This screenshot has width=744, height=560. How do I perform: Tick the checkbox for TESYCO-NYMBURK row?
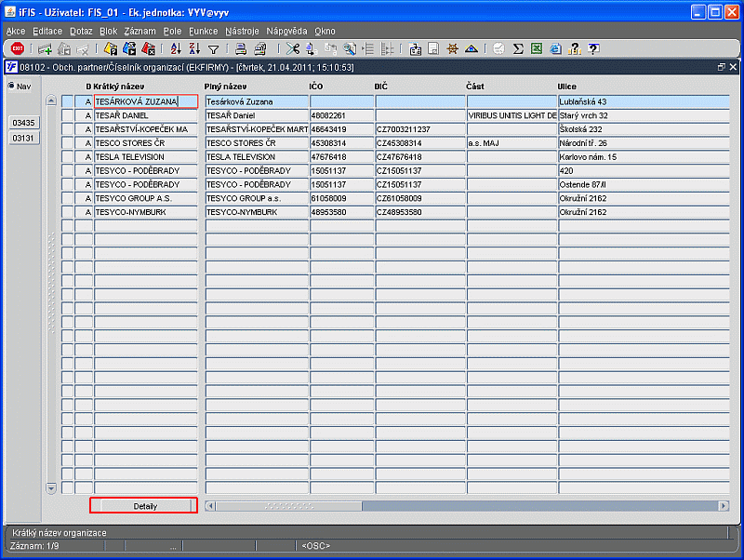tap(67, 212)
